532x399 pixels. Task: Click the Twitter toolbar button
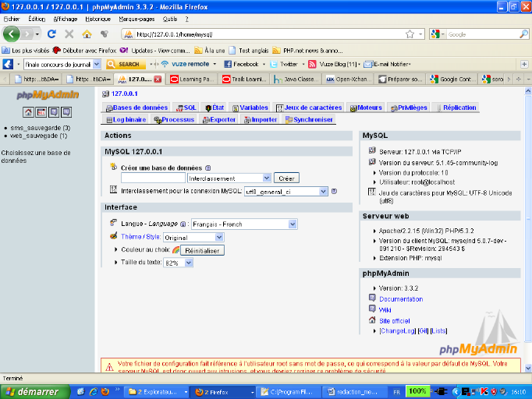pos(284,64)
